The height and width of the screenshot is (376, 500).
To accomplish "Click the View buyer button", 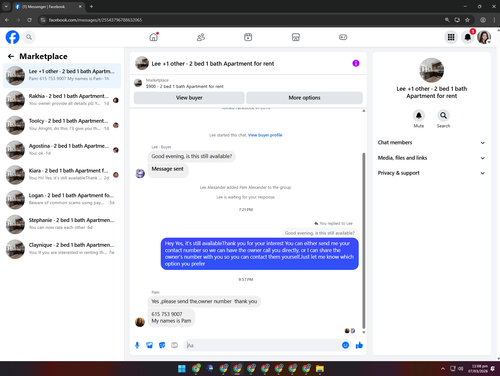I will [189, 98].
